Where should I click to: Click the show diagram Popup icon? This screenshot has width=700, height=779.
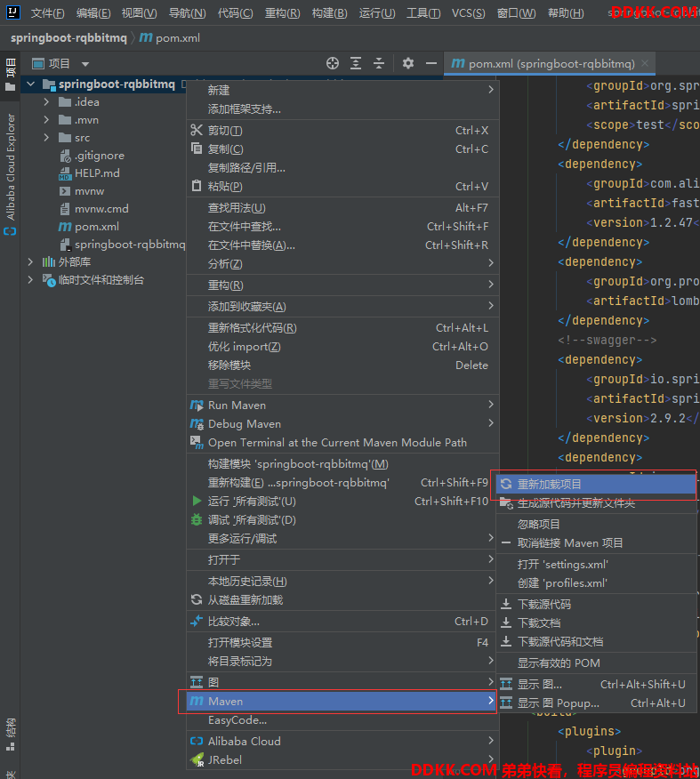tap(506, 703)
